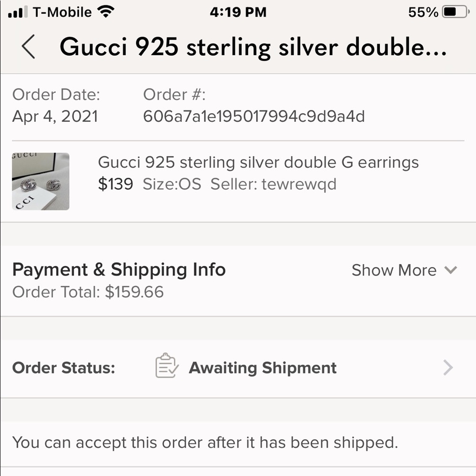The height and width of the screenshot is (476, 476).
Task: Open the Order Status detail chevron
Action: point(446,367)
